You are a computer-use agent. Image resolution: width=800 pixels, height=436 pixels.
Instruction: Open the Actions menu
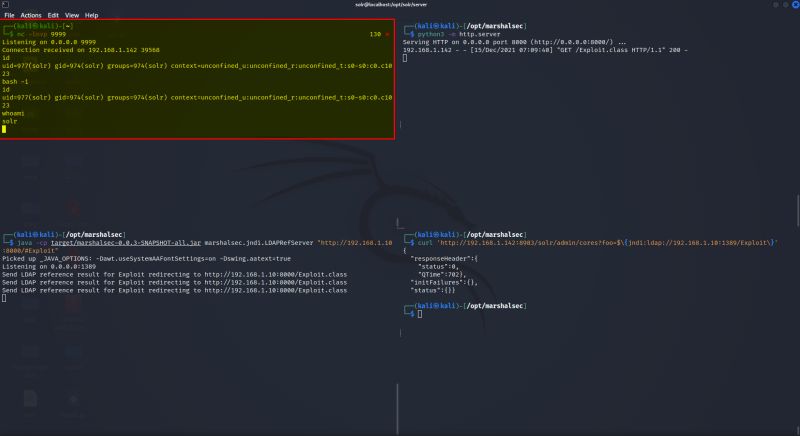click(x=31, y=15)
